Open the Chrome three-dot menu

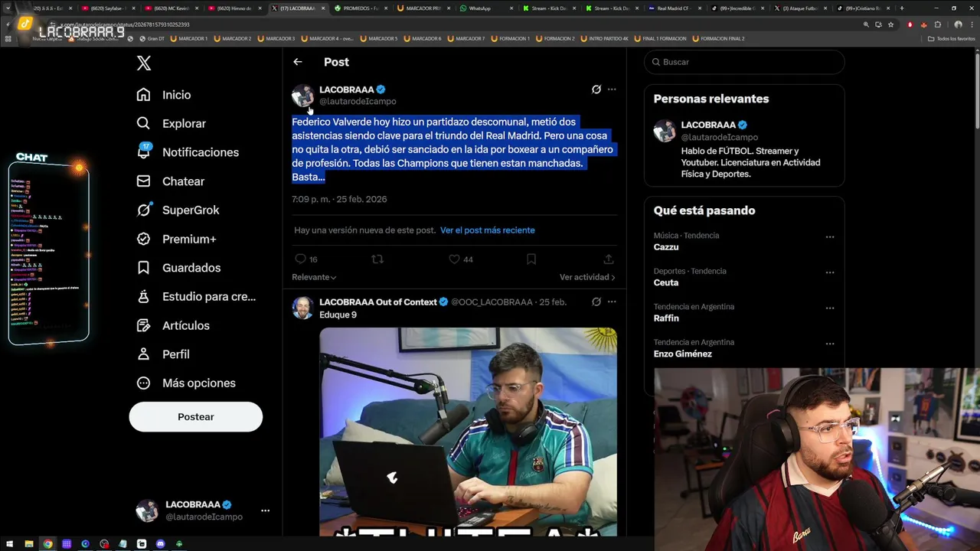(x=972, y=24)
